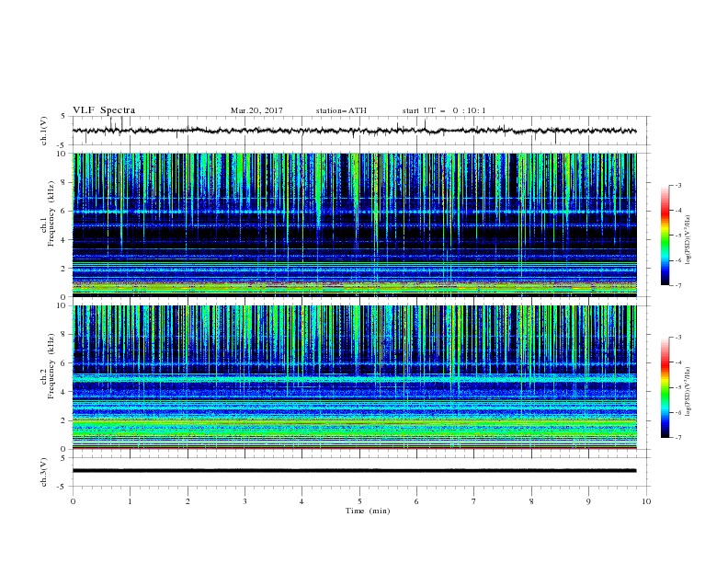728x563 pixels.
Task: Select the ch.2 "Frequency (kHz)" axis label
Action: click(51, 366)
